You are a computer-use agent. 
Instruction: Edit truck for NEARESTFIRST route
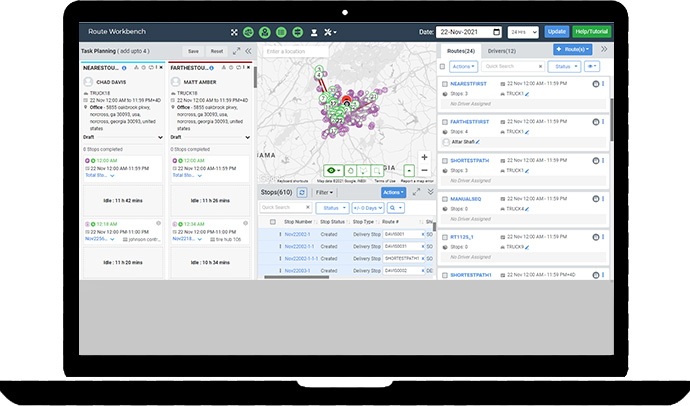pyautogui.click(x=528, y=94)
